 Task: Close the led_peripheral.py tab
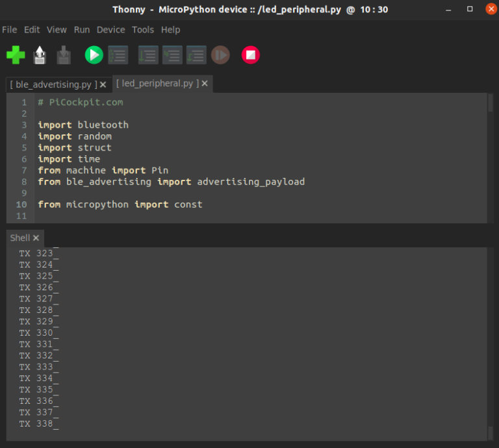(205, 84)
